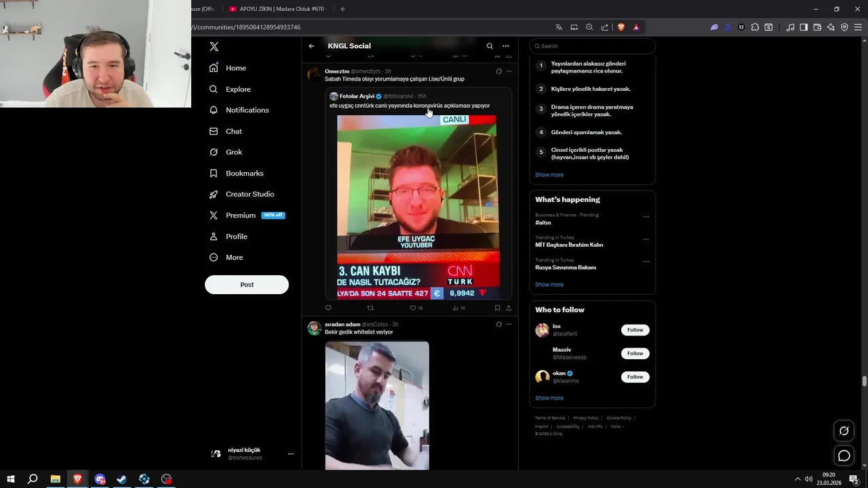The image size is (868, 488).
Task: Open Brave Shields lion icon
Action: pyautogui.click(x=620, y=27)
